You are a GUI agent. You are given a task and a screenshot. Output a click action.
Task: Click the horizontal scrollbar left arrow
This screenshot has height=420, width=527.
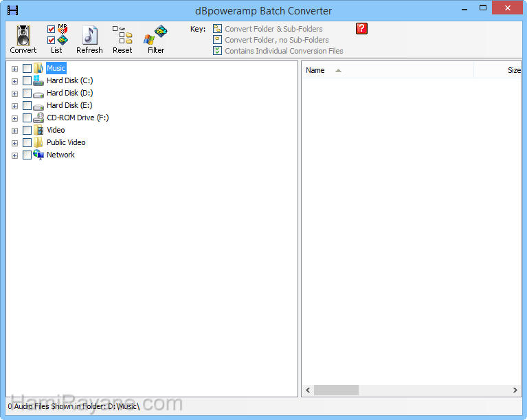[308, 390]
